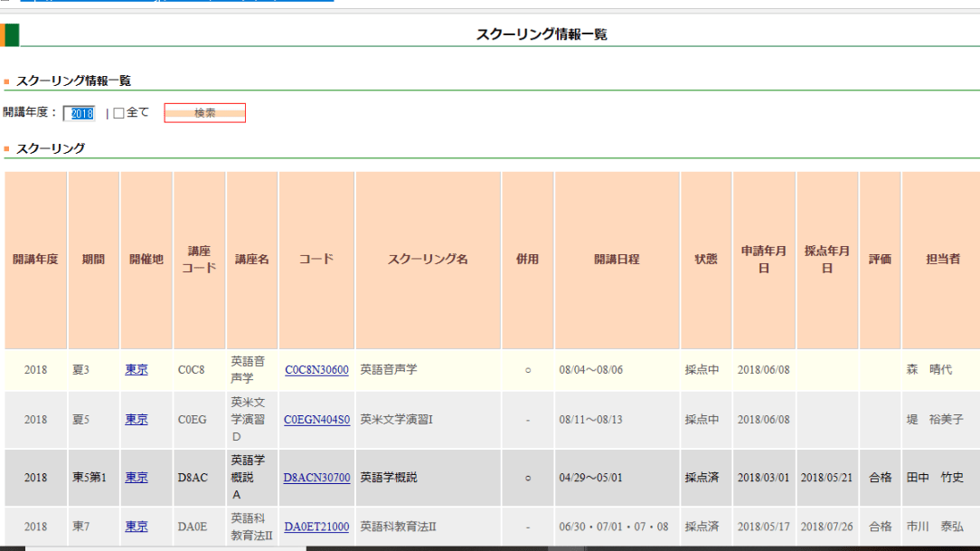Select the 英語学概説 schooling name cell

click(389, 478)
